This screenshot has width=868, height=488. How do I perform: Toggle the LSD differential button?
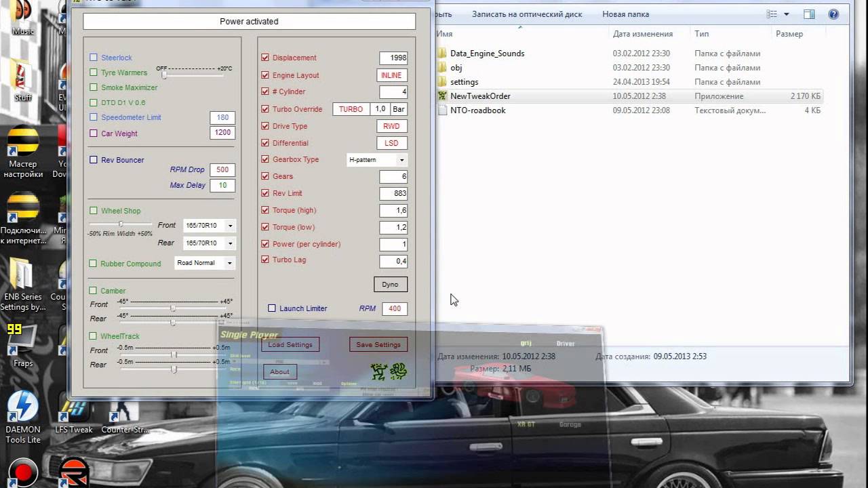pyautogui.click(x=391, y=143)
